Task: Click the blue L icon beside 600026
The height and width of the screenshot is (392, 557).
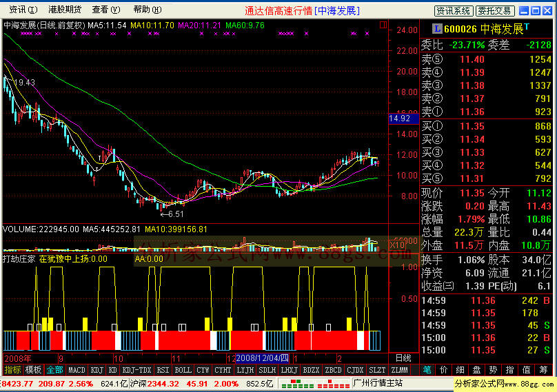Action: point(437,29)
